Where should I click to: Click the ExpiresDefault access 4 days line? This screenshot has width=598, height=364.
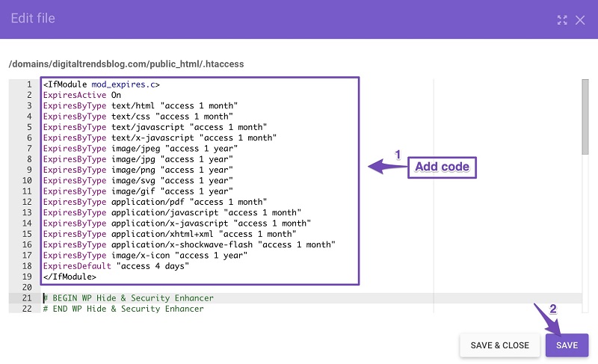[x=116, y=265]
